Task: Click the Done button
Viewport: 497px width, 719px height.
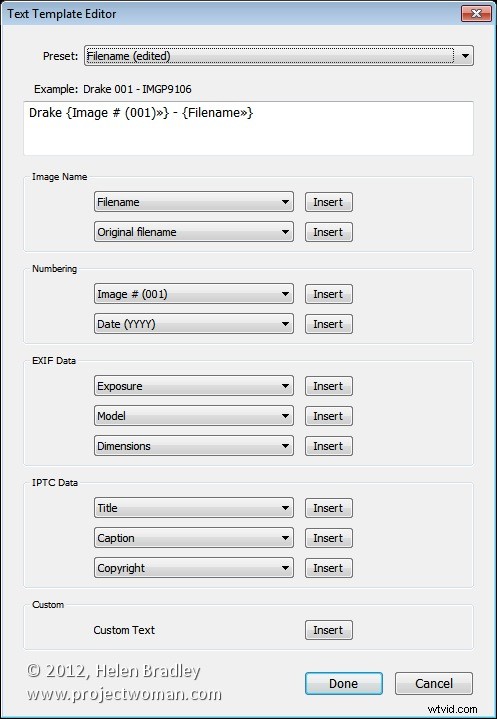Action: (x=344, y=684)
